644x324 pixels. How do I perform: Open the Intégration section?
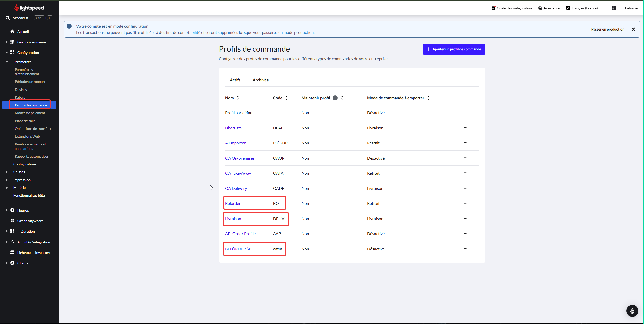[x=26, y=231]
